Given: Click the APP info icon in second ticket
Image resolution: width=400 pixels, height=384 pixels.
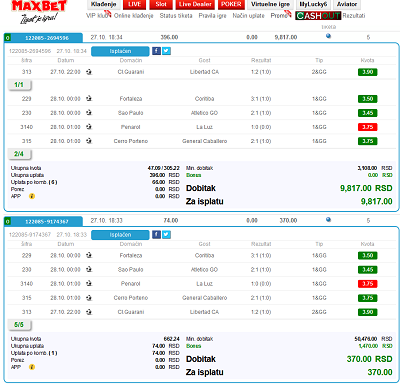Looking at the screenshot, I should tap(32, 367).
